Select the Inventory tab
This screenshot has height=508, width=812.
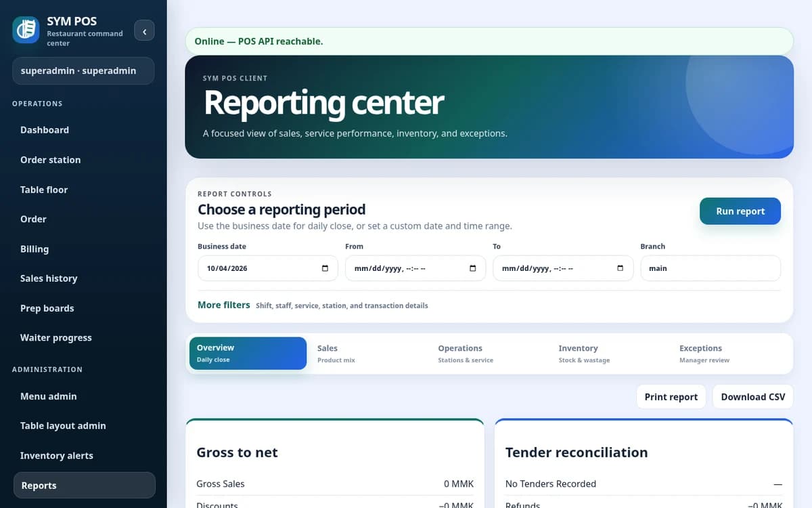tap(610, 353)
